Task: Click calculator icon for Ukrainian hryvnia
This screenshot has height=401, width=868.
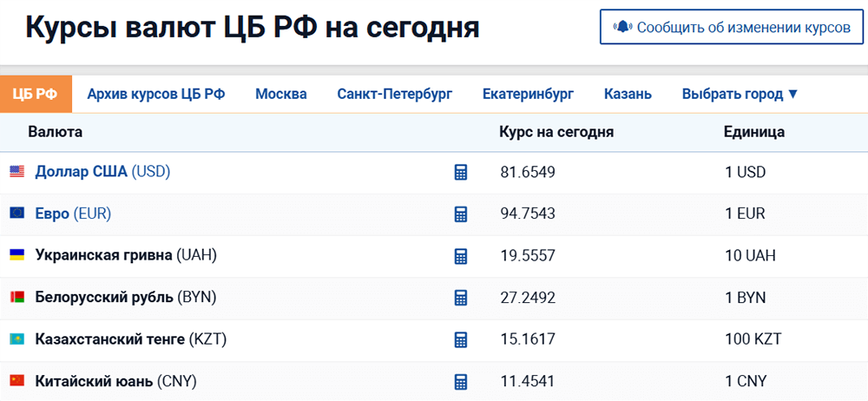Action: tap(461, 256)
